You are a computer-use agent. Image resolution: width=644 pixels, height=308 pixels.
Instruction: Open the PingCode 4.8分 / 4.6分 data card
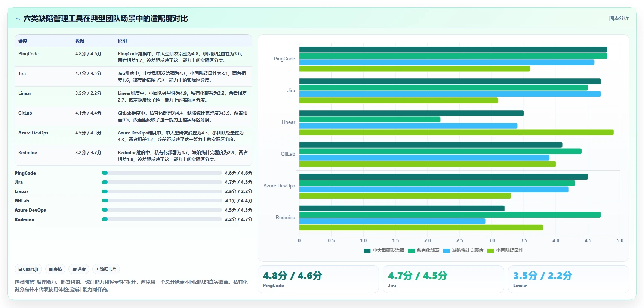tap(318, 279)
